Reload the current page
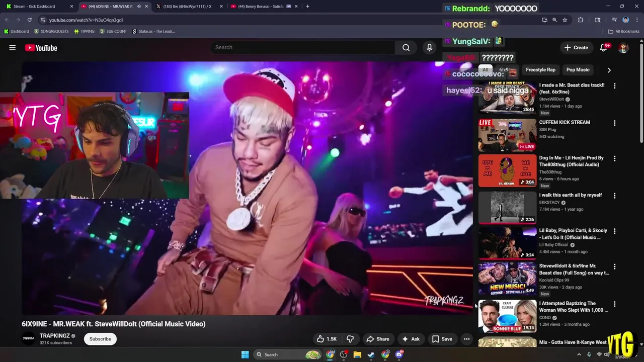Viewport: 644px width, 362px height. click(29, 20)
